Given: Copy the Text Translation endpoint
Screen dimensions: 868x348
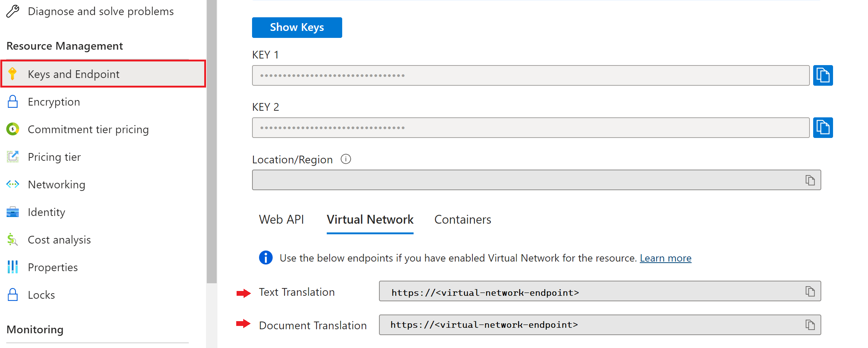Looking at the screenshot, I should [810, 291].
